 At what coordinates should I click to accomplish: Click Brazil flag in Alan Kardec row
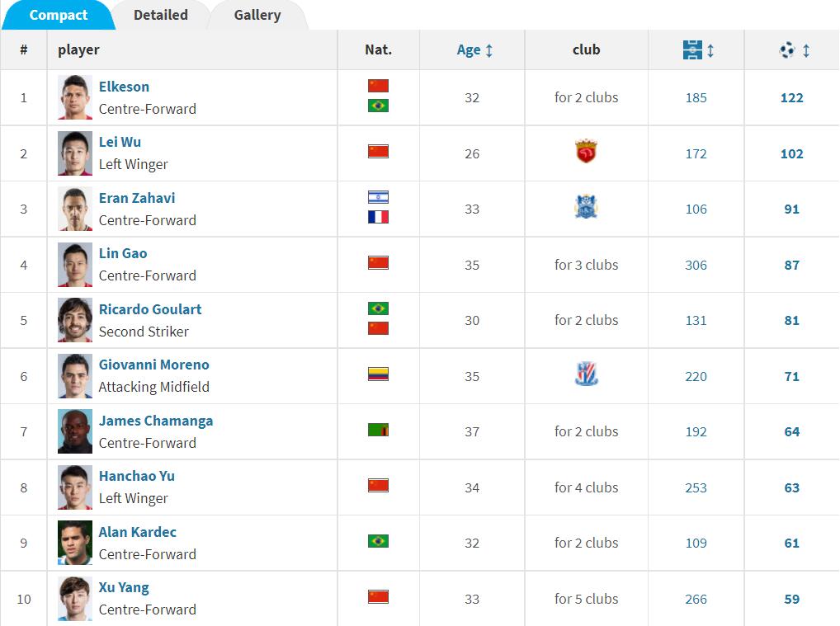click(x=378, y=541)
